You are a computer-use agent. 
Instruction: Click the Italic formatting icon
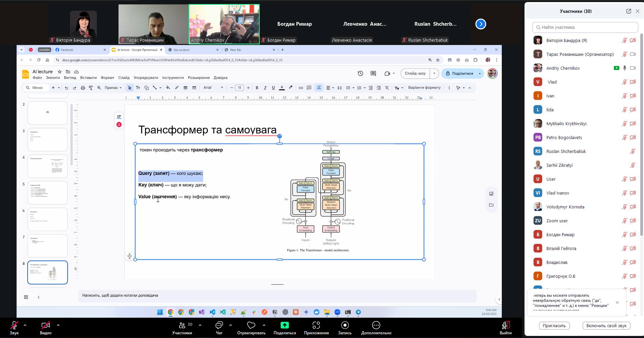(265, 88)
